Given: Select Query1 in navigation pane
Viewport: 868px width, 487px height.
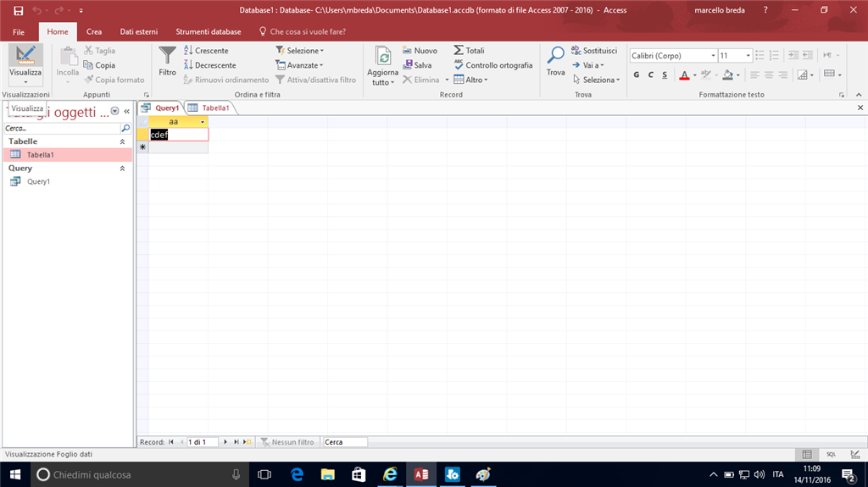Looking at the screenshot, I should 68,181.
